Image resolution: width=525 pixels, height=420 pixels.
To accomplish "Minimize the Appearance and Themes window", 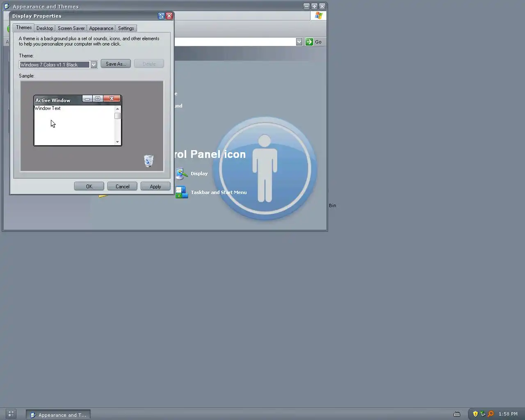I will point(306,6).
